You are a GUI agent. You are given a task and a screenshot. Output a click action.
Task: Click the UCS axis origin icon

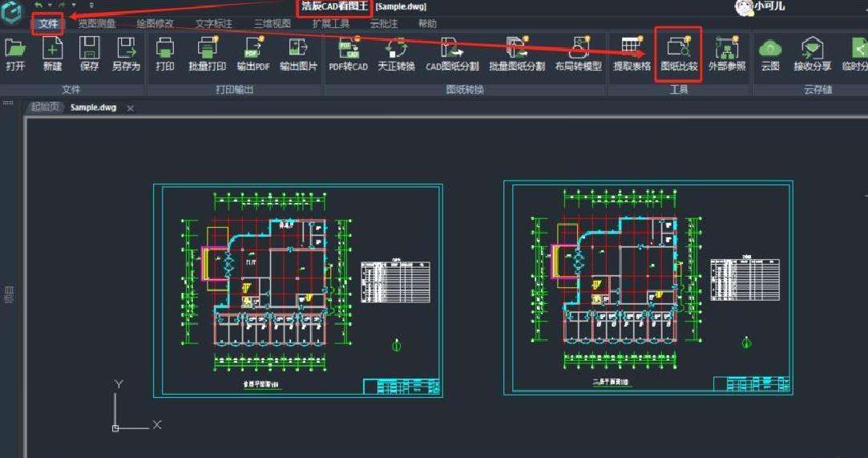point(115,428)
